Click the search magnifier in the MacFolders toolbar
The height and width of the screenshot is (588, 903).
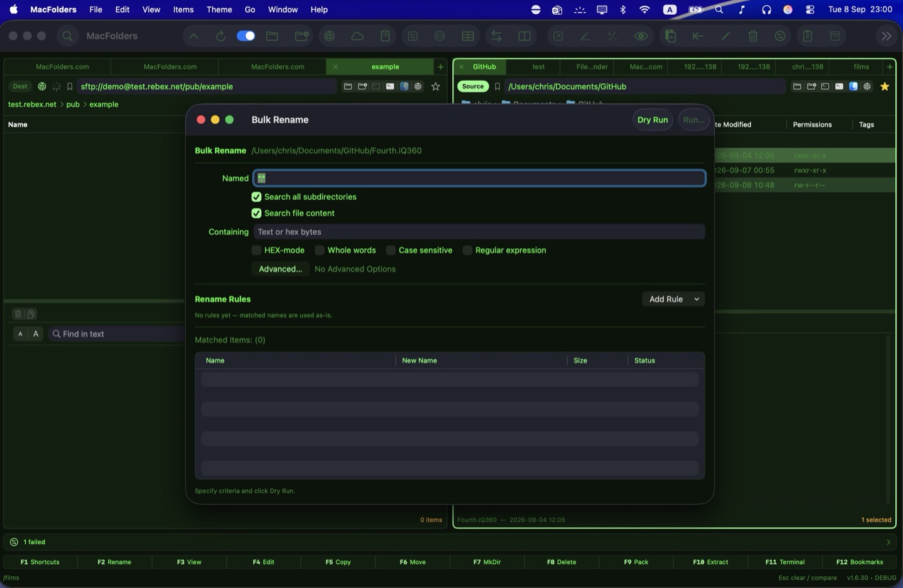click(68, 36)
